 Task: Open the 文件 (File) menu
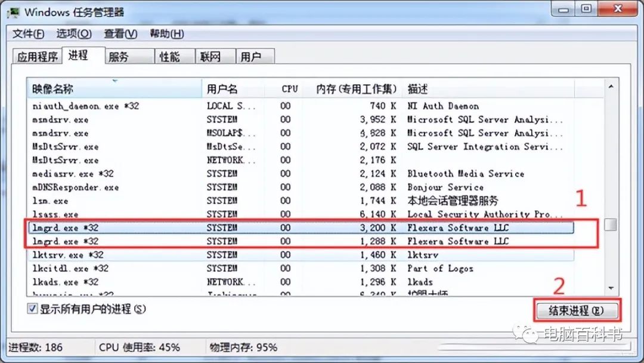point(27,34)
